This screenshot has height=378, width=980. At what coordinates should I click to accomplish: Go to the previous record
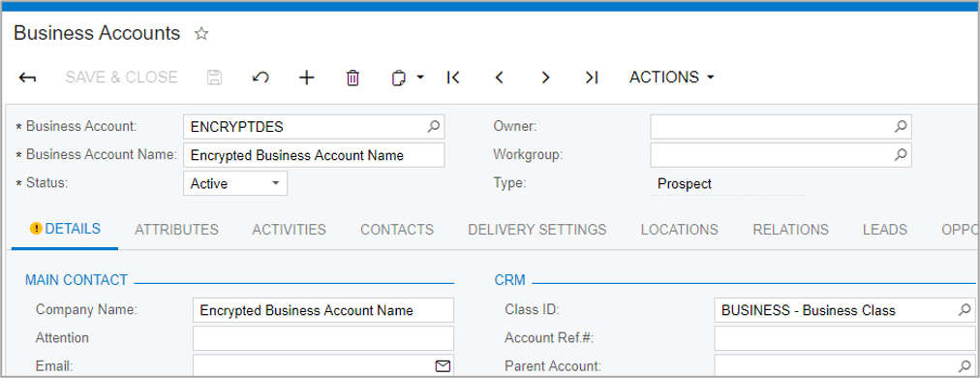point(499,78)
